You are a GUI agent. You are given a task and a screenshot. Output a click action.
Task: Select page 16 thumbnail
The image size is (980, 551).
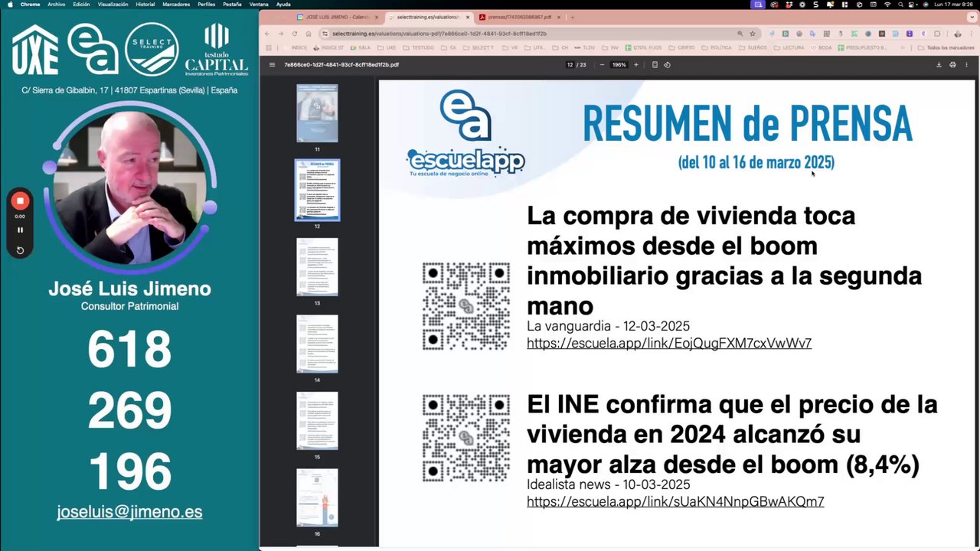pyautogui.click(x=317, y=498)
